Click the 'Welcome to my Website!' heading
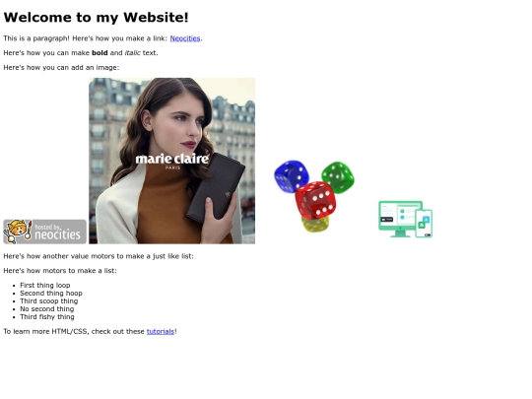532x399 pixels. click(x=96, y=18)
